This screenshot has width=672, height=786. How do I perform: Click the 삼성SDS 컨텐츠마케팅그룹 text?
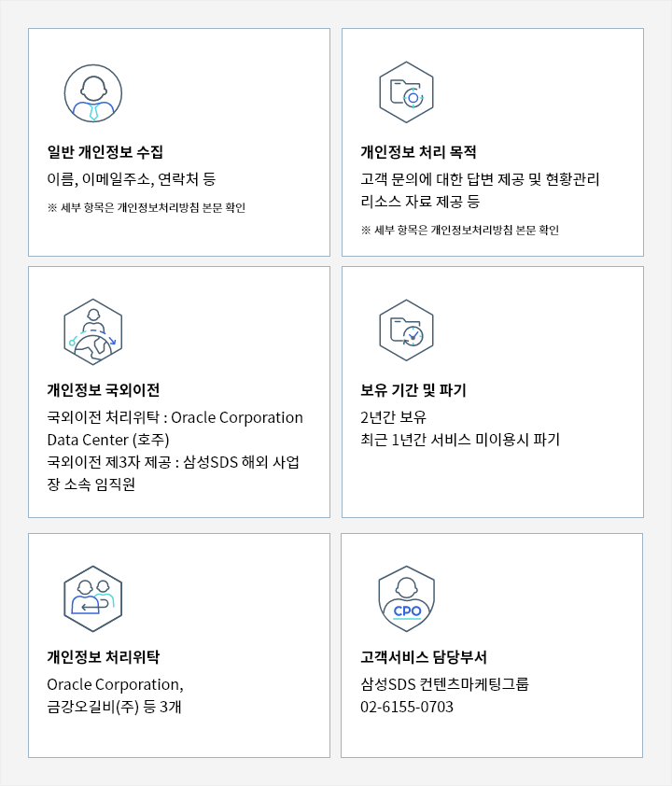tap(444, 684)
